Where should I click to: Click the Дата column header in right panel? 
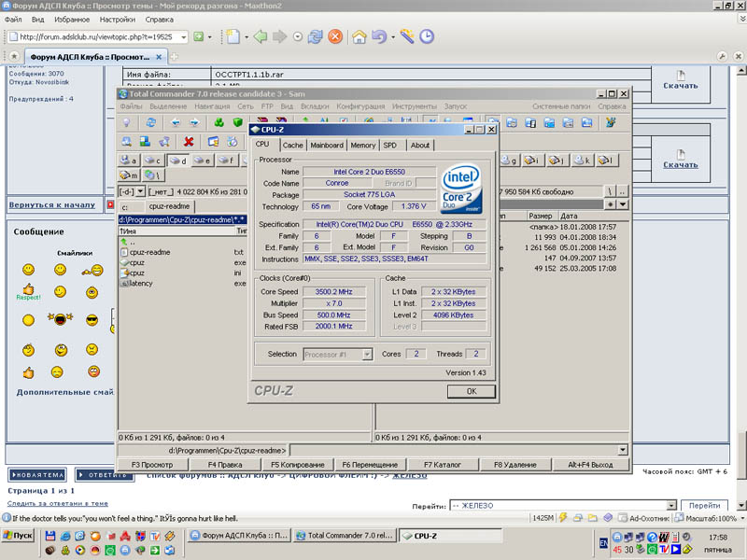click(x=569, y=216)
